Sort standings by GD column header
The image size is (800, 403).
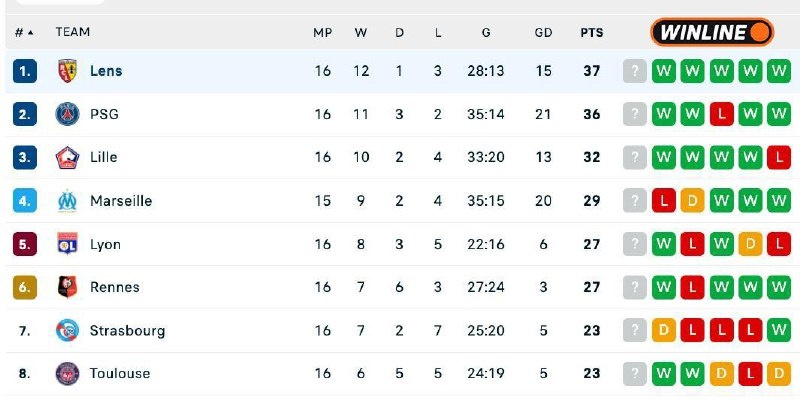point(543,32)
